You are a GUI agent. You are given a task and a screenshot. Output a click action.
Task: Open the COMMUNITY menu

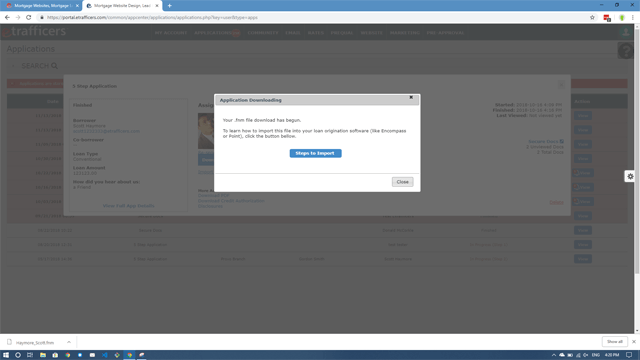point(263,33)
